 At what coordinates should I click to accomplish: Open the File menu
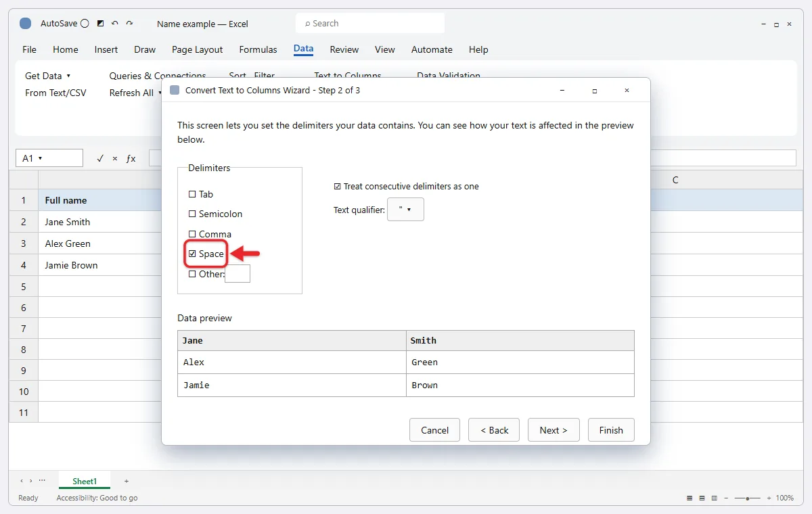pyautogui.click(x=29, y=49)
